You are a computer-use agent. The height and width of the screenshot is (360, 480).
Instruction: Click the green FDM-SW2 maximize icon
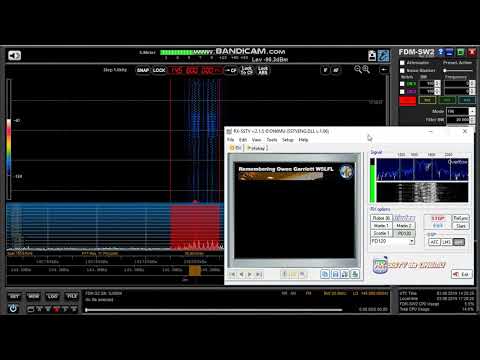(460, 52)
